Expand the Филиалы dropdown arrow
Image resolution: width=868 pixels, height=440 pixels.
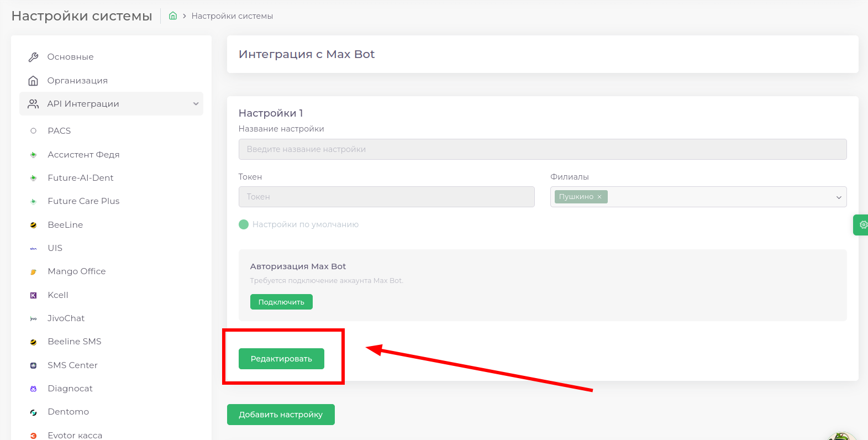(x=838, y=197)
